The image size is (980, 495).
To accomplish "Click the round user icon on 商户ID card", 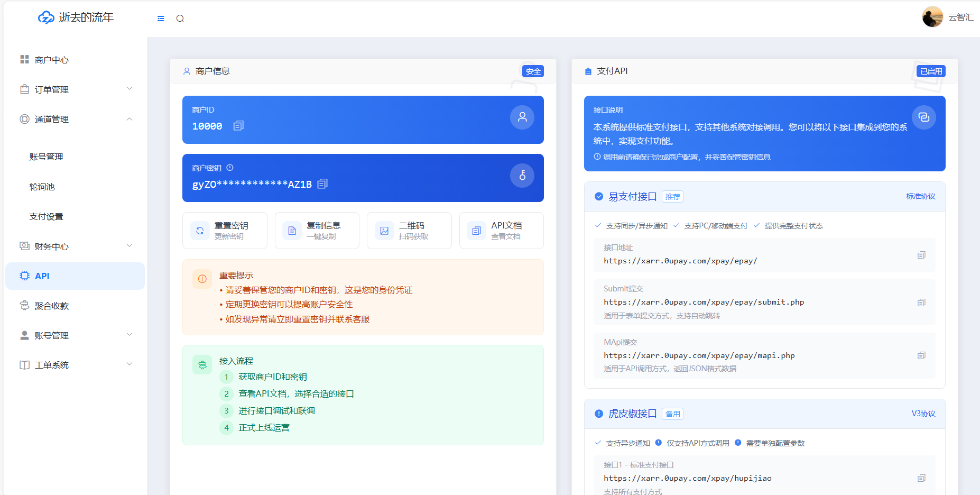I will tap(522, 117).
